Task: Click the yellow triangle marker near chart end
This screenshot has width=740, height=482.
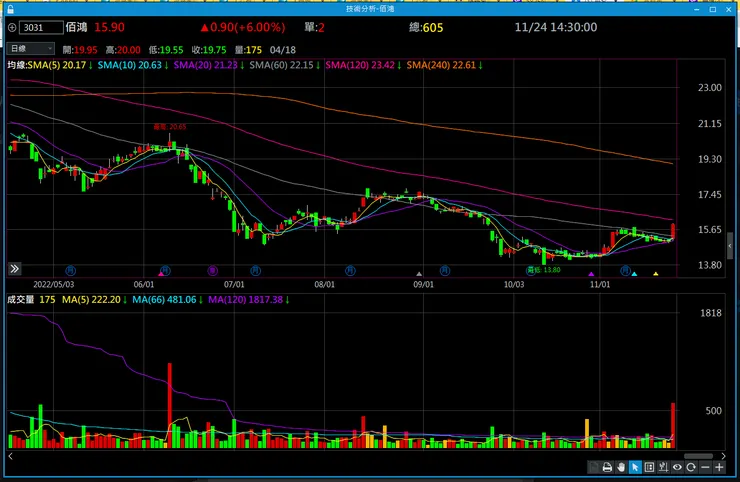Action: pyautogui.click(x=656, y=274)
